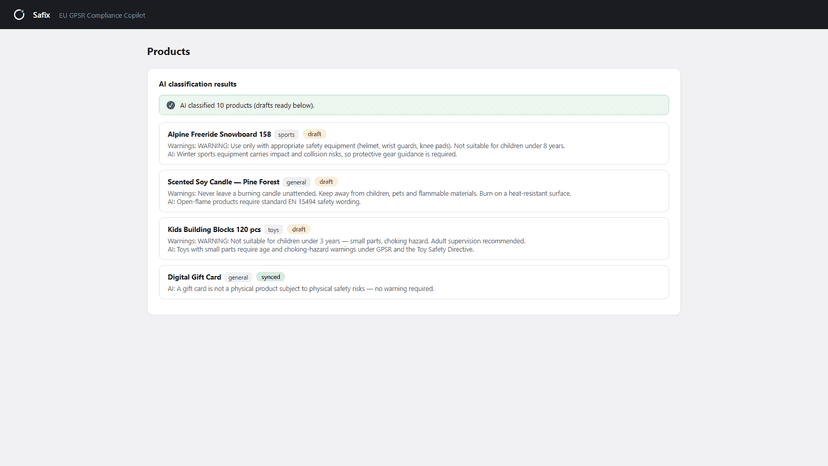The width and height of the screenshot is (828, 466).
Task: Click the sports category tag
Action: pos(286,135)
